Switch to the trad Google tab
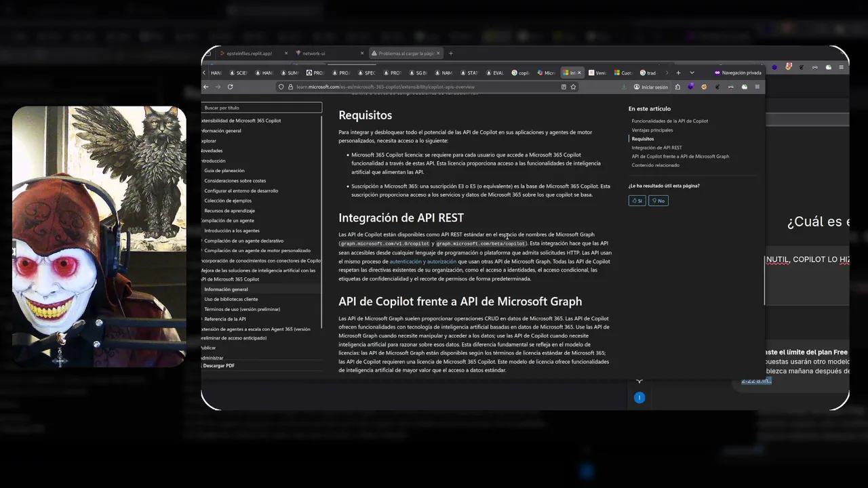This screenshot has width=868, height=488. click(648, 73)
